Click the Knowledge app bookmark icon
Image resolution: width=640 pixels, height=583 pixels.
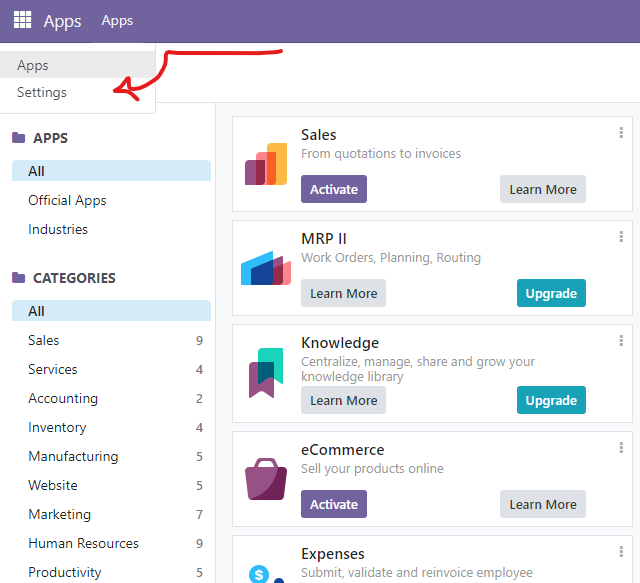point(266,373)
